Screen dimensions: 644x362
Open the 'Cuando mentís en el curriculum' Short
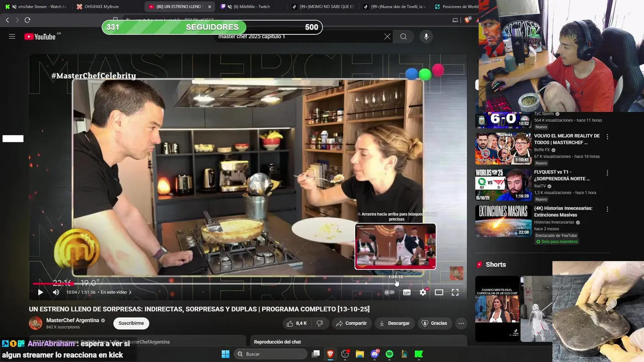(497, 308)
